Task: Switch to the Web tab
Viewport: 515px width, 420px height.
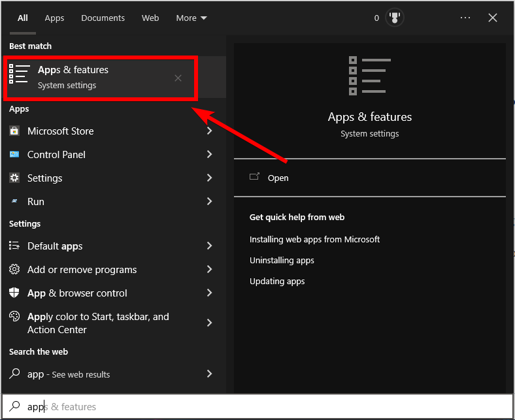Action: 150,18
